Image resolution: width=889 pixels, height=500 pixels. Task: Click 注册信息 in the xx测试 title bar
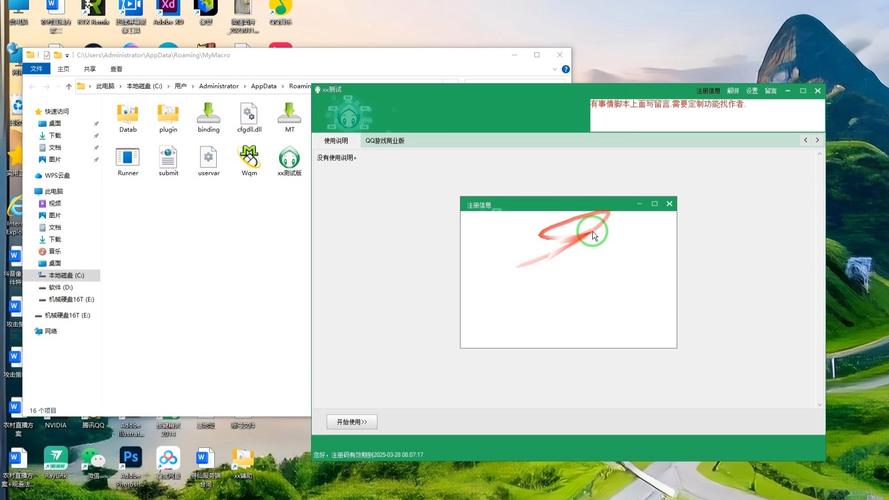click(708, 91)
